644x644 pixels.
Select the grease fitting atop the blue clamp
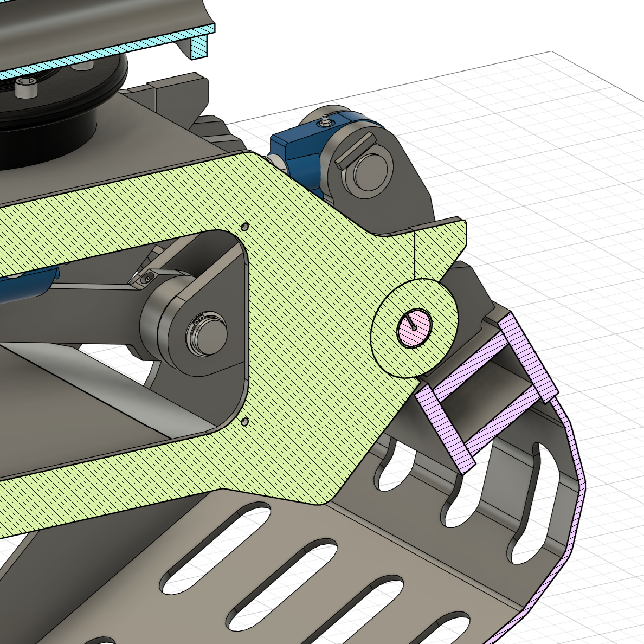[325, 121]
